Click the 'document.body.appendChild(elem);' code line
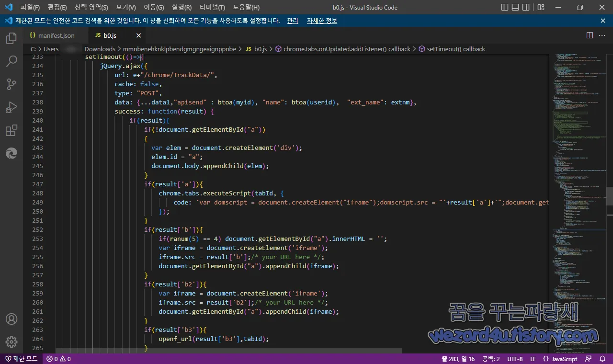 click(210, 166)
